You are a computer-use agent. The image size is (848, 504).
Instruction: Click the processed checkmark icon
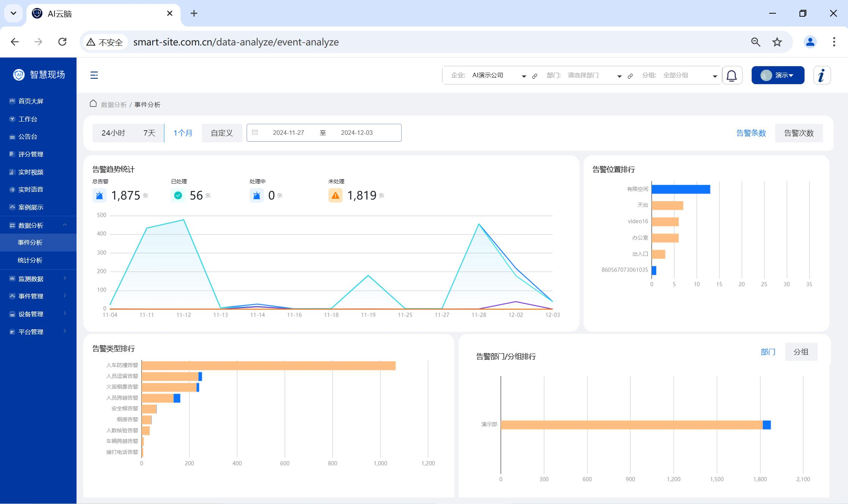pyautogui.click(x=178, y=195)
